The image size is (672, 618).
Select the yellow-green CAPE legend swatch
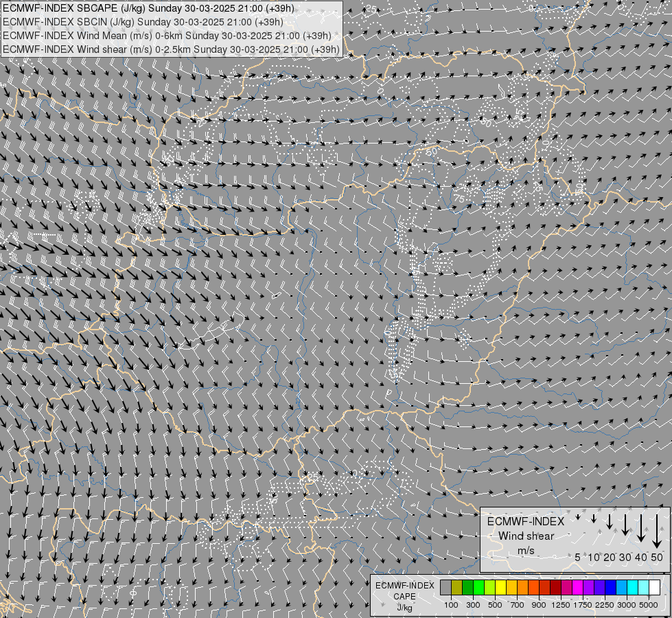point(490,588)
